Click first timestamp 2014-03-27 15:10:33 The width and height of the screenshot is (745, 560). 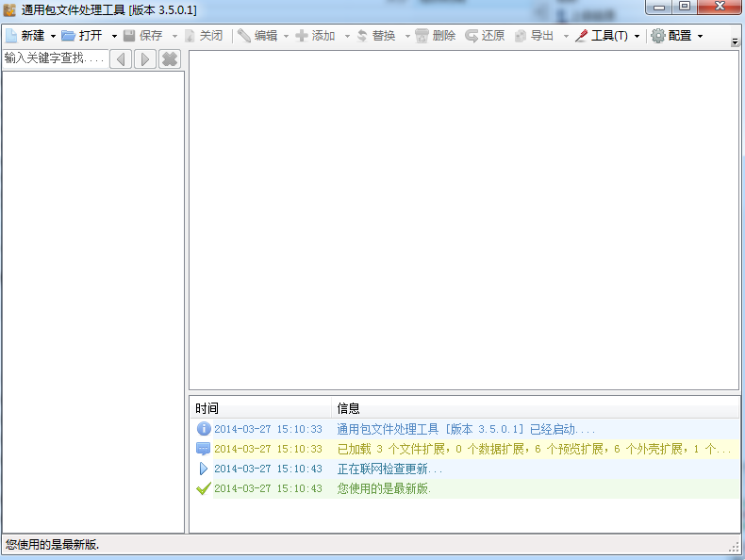coord(268,429)
